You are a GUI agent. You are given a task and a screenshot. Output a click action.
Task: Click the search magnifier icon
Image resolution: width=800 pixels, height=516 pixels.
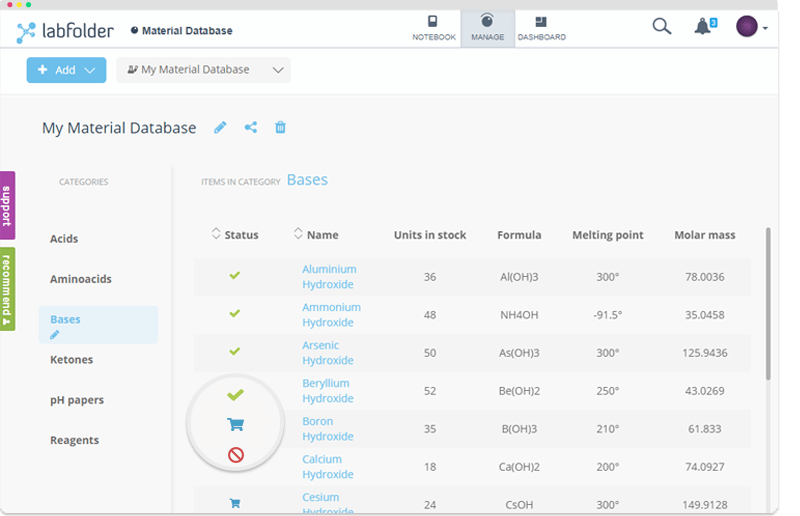click(x=661, y=26)
